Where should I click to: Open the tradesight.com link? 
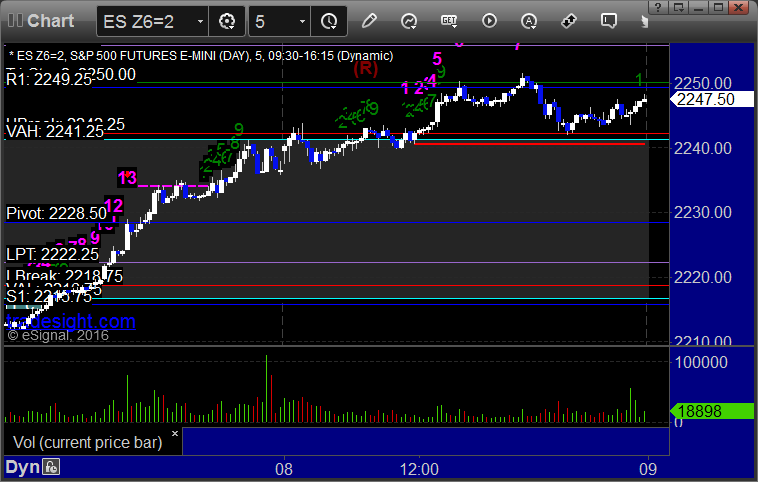point(71,321)
